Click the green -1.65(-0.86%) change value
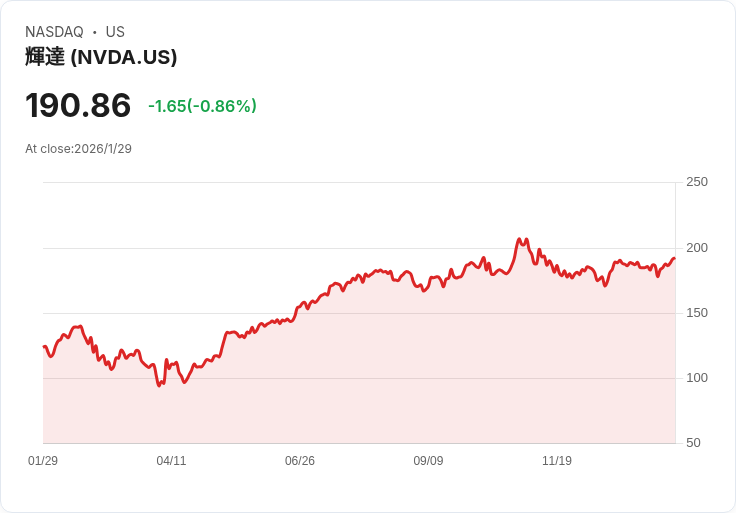The height and width of the screenshot is (513, 736). (202, 106)
